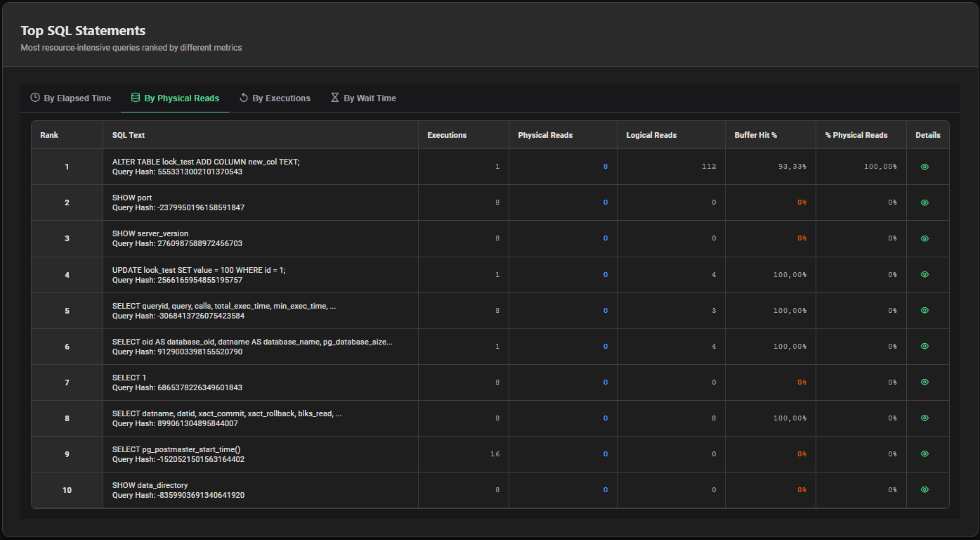Click 100,00% in % Physical Reads column
The height and width of the screenshot is (540, 980).
[x=880, y=167]
